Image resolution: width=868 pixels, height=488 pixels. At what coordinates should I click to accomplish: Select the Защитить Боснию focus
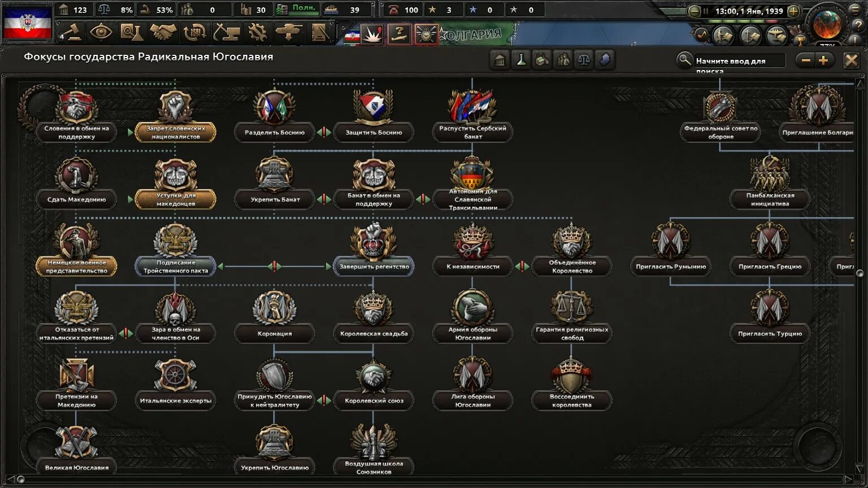pyautogui.click(x=374, y=133)
